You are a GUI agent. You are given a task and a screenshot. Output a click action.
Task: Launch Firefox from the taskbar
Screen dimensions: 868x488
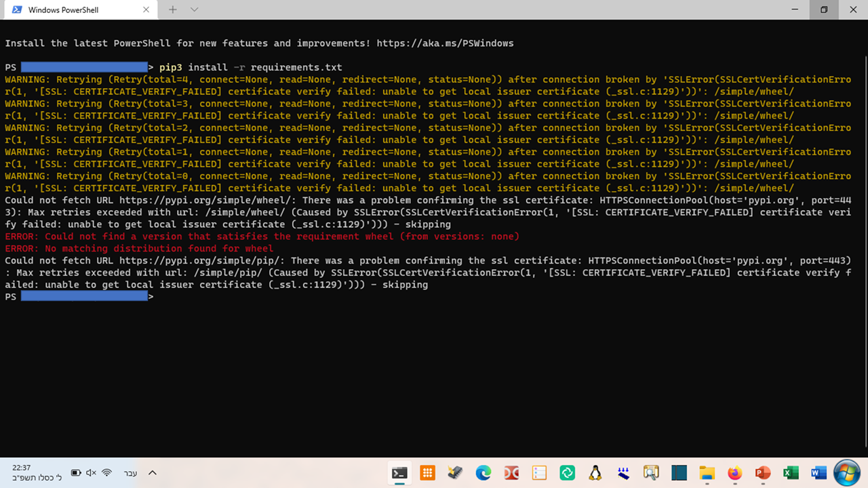click(x=734, y=473)
